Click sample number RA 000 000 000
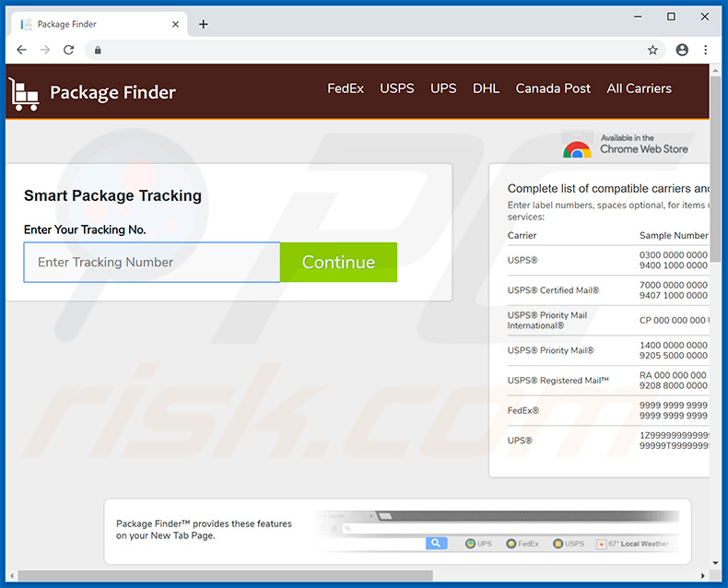This screenshot has width=728, height=588. click(x=673, y=375)
